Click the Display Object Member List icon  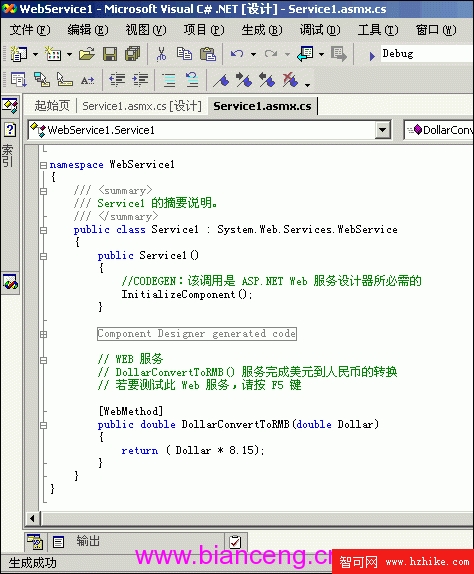(18, 79)
